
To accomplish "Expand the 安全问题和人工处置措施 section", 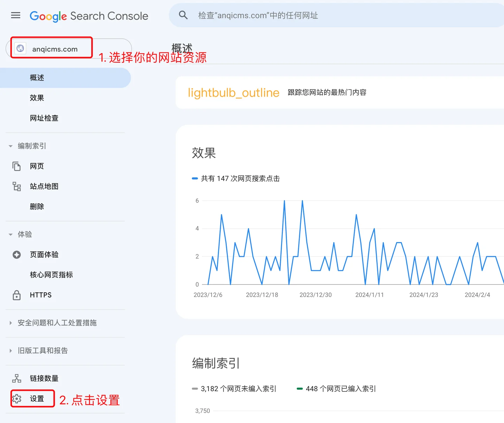I will click(x=10, y=323).
